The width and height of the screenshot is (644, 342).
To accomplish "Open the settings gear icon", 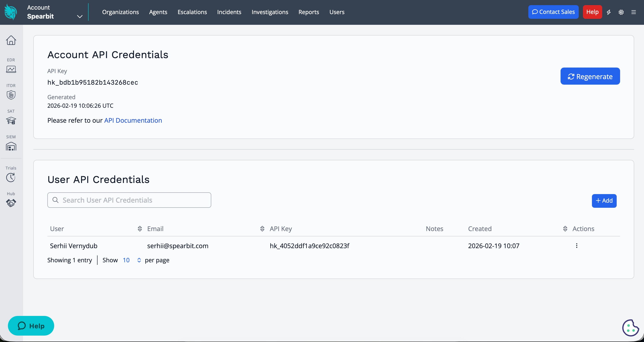I will pyautogui.click(x=621, y=12).
